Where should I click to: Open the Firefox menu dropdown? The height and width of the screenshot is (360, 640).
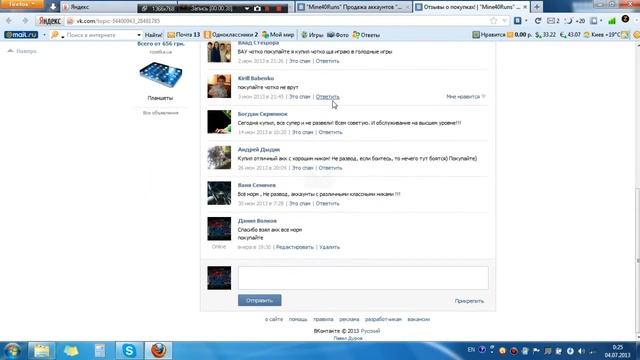coord(22,4)
